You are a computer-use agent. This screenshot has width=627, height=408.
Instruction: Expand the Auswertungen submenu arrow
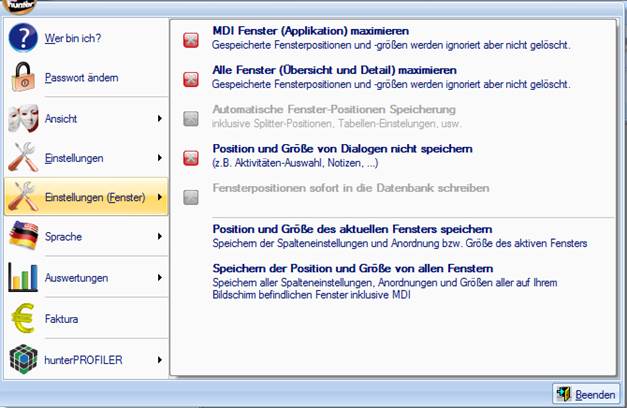pyautogui.click(x=160, y=277)
